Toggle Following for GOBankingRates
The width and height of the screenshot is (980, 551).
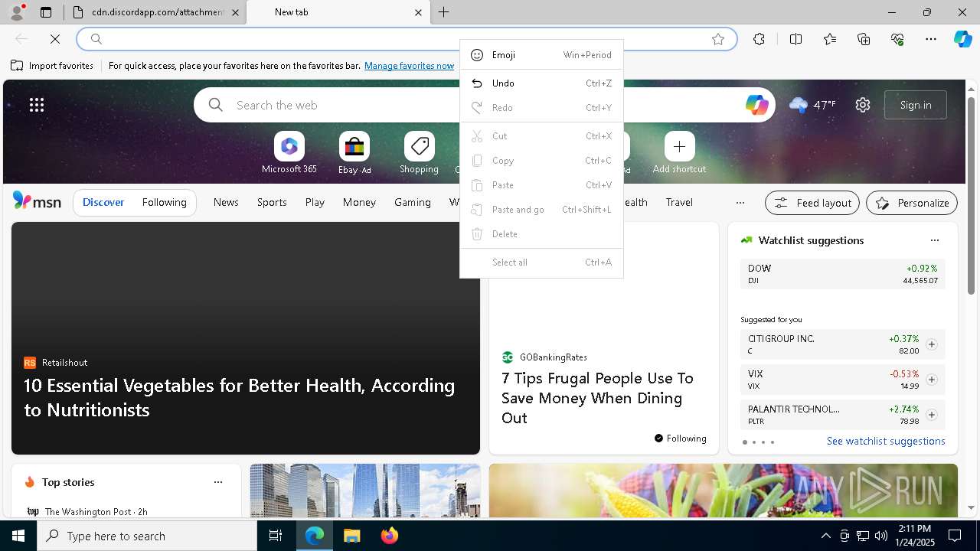[x=681, y=439]
